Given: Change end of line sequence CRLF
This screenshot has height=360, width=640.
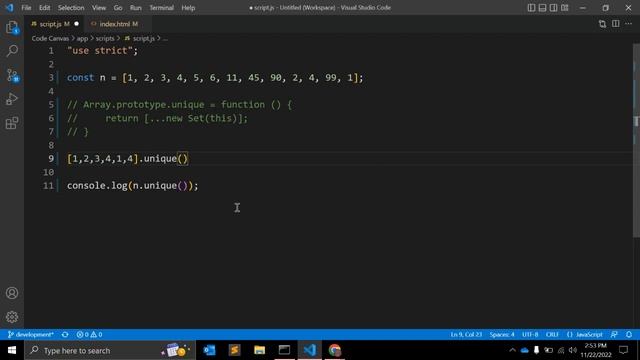Looking at the screenshot, I should [552, 335].
